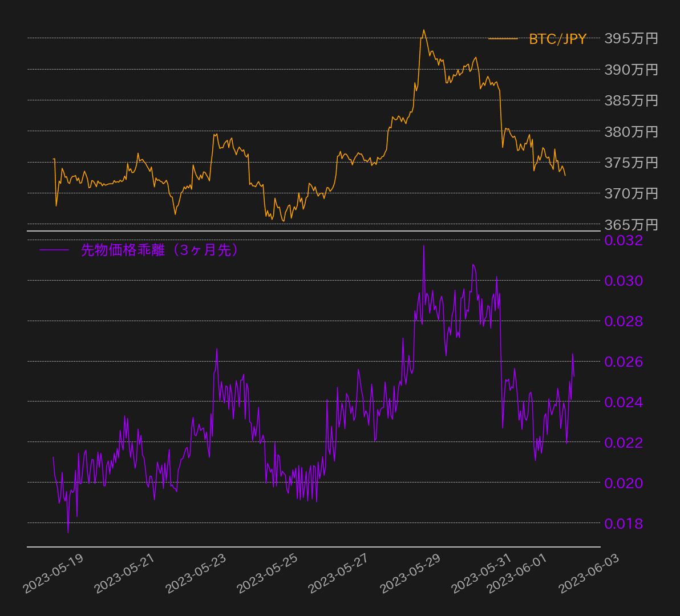The image size is (680, 616).
Task: Select the 2023-06-01 date label
Action: (x=517, y=573)
